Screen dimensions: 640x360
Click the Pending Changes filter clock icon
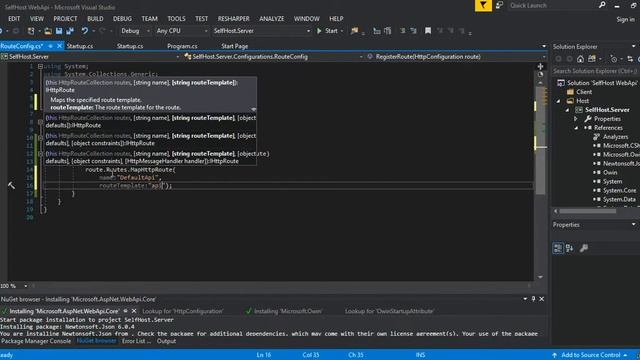613,59
